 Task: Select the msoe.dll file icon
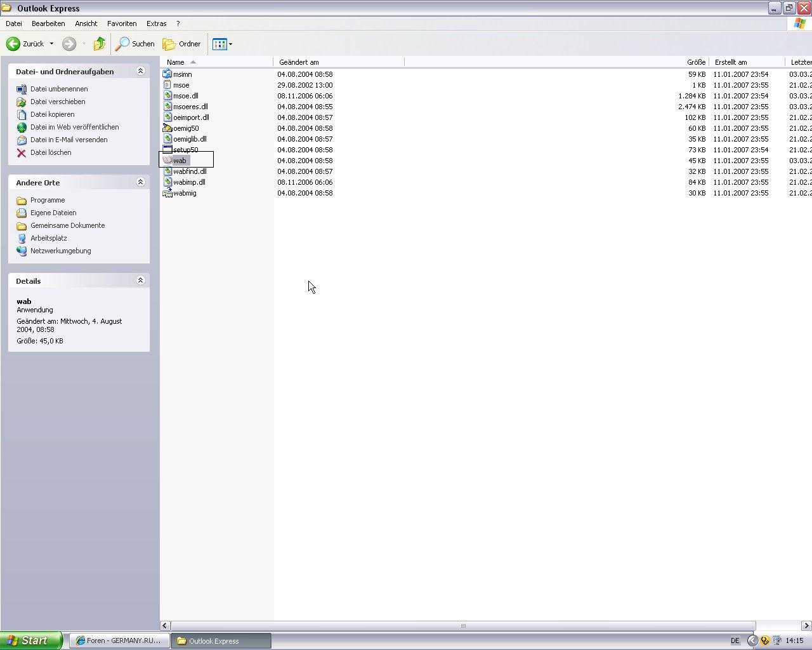[x=167, y=96]
